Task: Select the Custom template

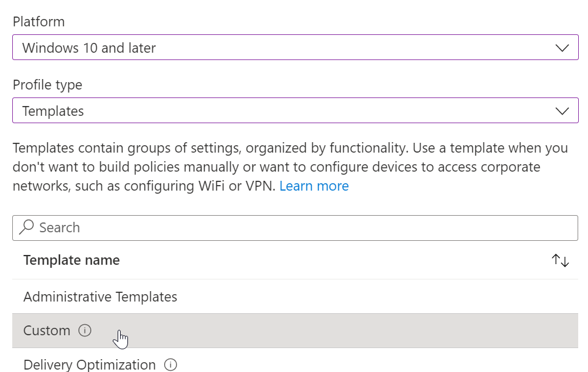Action: (47, 330)
